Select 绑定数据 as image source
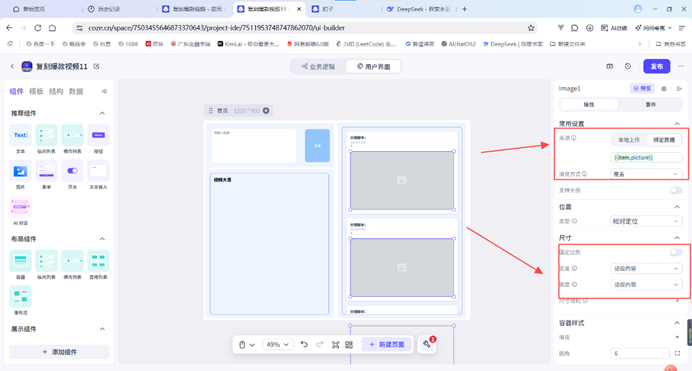The width and height of the screenshot is (692, 371). click(664, 140)
